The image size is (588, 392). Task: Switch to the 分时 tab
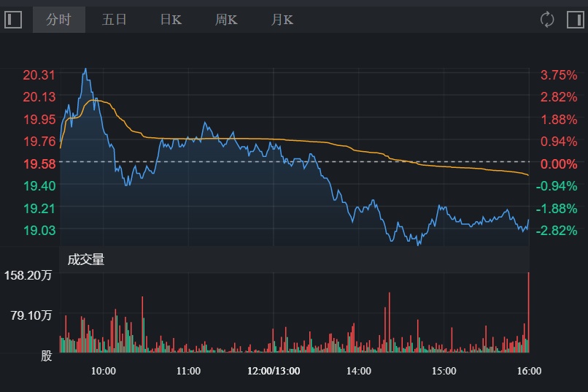coord(58,20)
